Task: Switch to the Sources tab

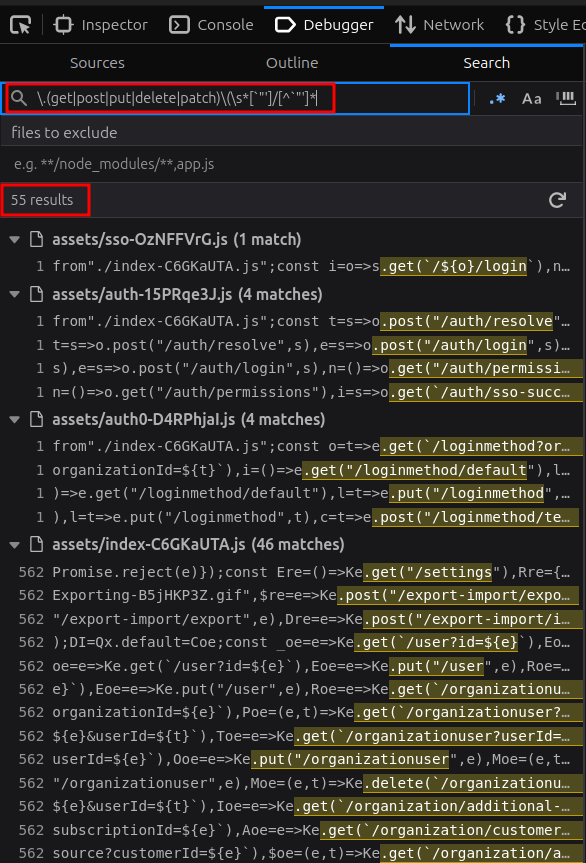Action: point(97,63)
